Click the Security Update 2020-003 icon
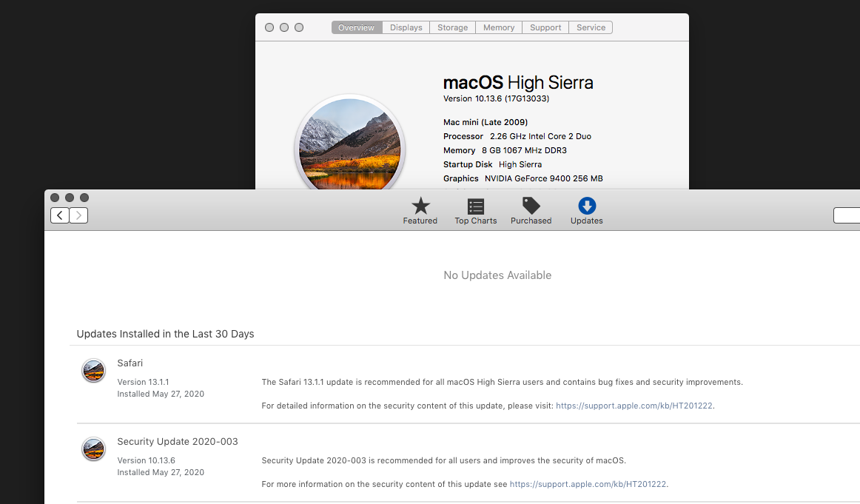 coord(94,449)
